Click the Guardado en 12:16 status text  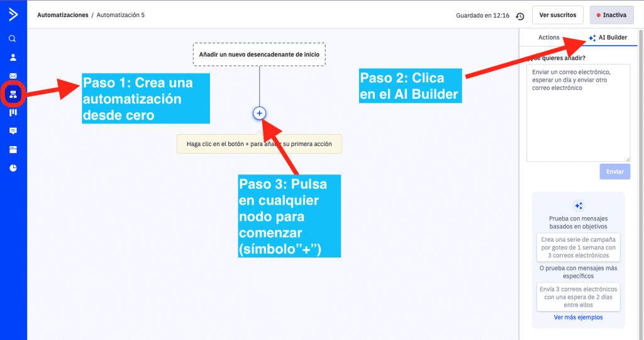click(482, 16)
